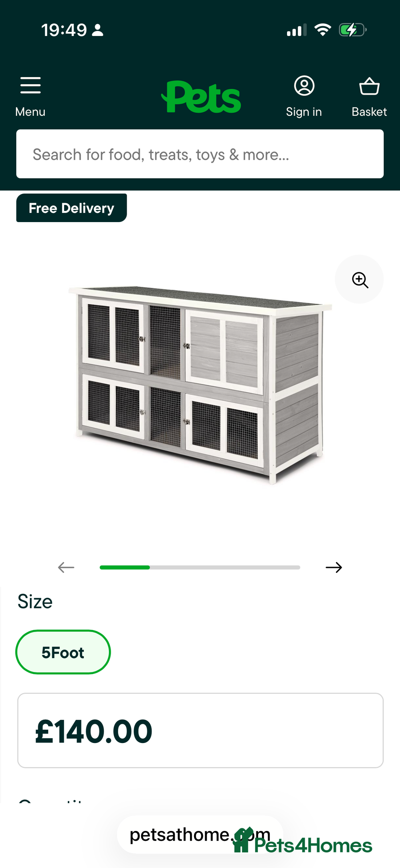This screenshot has width=400, height=868.
Task: Tap the Pets logo to go home
Action: pyautogui.click(x=201, y=97)
